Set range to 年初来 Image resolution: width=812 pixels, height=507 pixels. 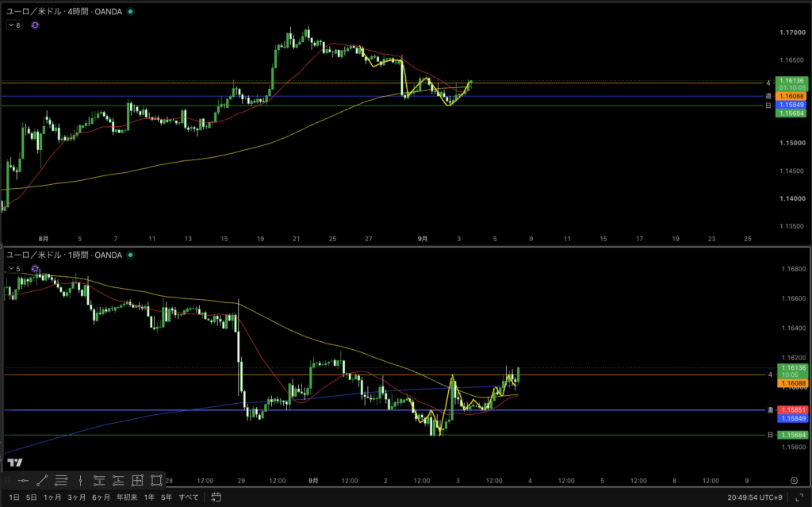(127, 497)
